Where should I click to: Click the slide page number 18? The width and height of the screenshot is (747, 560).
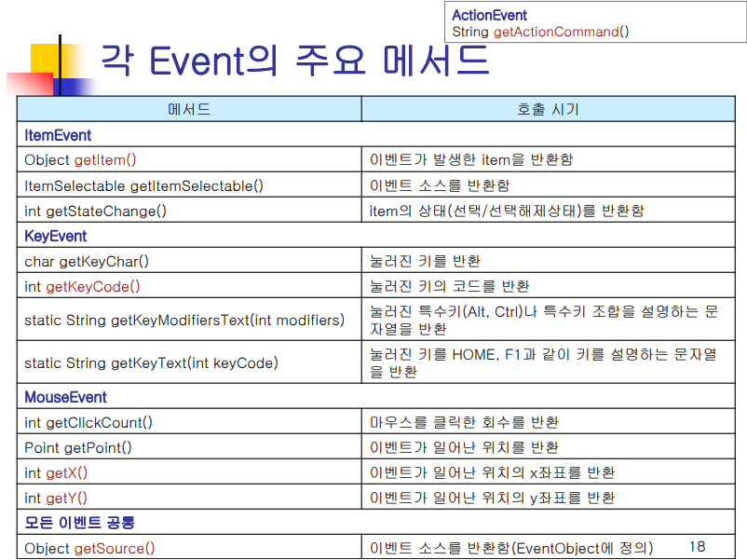click(697, 546)
